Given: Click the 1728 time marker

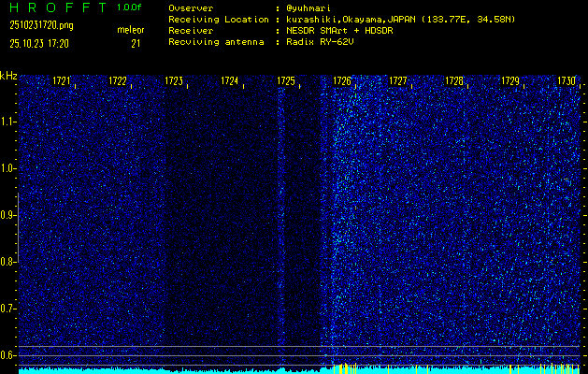Looking at the screenshot, I should coord(454,81).
